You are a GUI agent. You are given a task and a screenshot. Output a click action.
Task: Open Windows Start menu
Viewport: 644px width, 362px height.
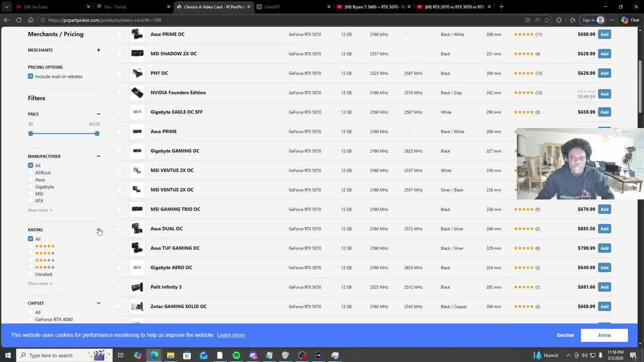click(8, 355)
